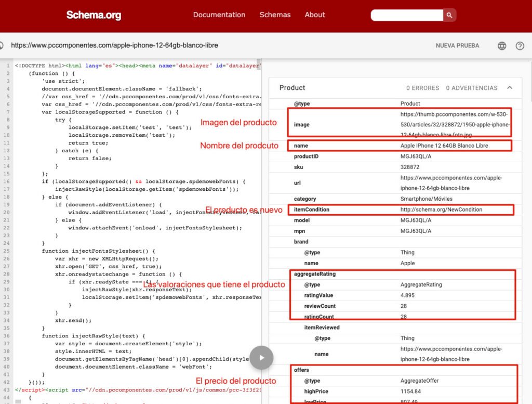Click code line 1 DOCTYPE text
The height and width of the screenshot is (404, 532).
coord(138,66)
